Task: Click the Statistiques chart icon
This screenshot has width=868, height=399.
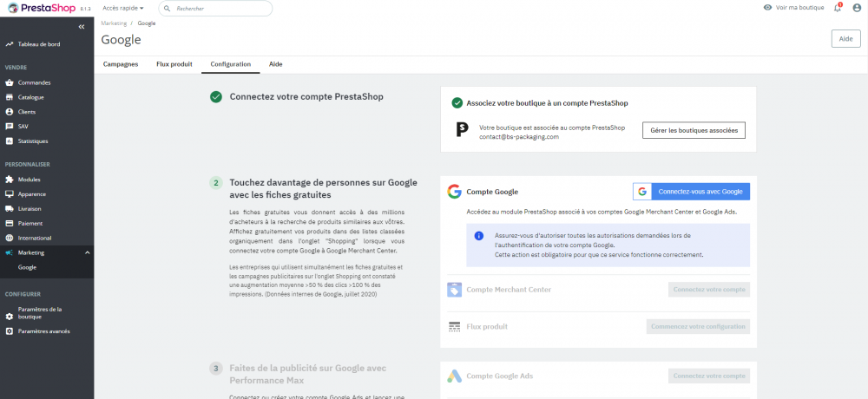Action: (x=10, y=141)
